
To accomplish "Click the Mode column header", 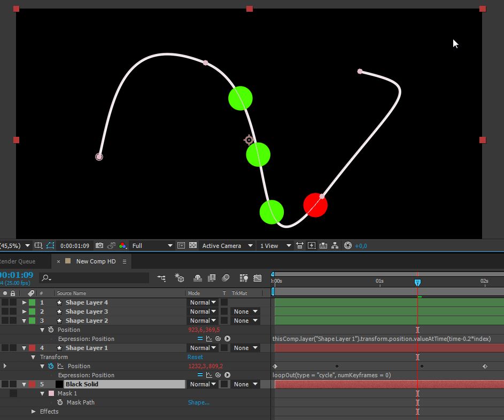I will (194, 293).
